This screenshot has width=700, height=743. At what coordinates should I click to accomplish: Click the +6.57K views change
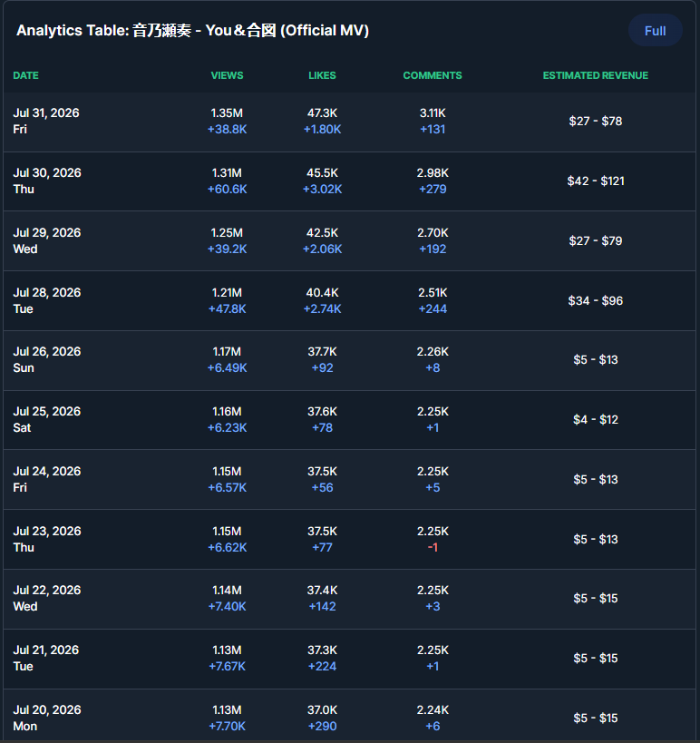tap(227, 487)
